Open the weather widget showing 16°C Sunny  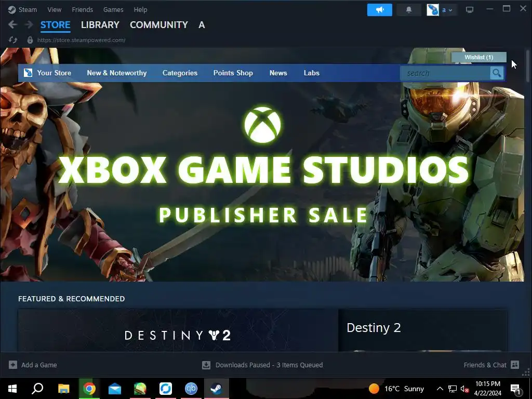[396, 389]
